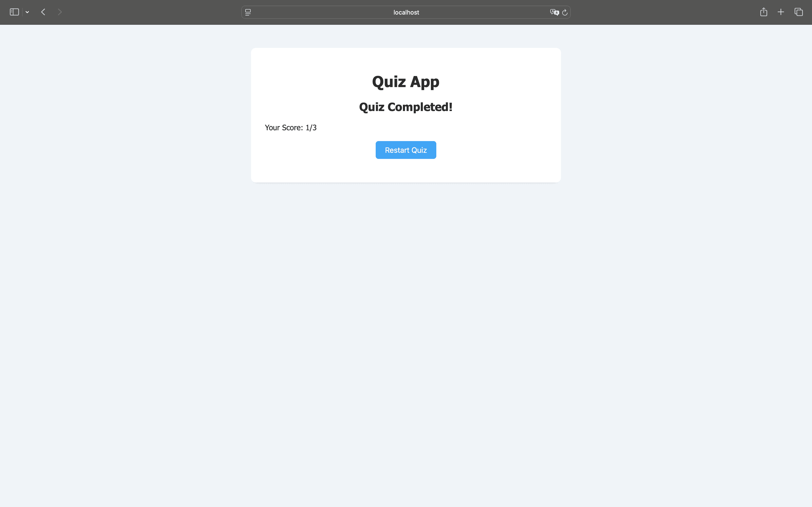Expand the sidebar tab group chevron
The height and width of the screenshot is (507, 812).
click(27, 12)
